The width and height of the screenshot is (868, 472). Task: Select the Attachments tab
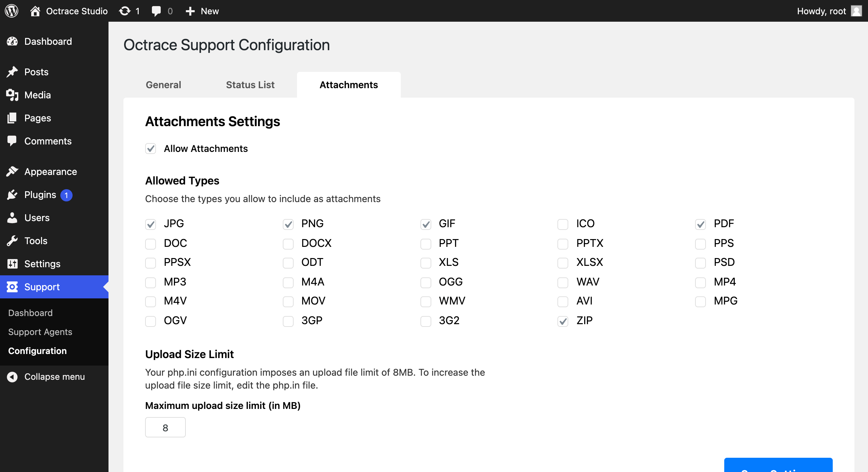point(349,85)
